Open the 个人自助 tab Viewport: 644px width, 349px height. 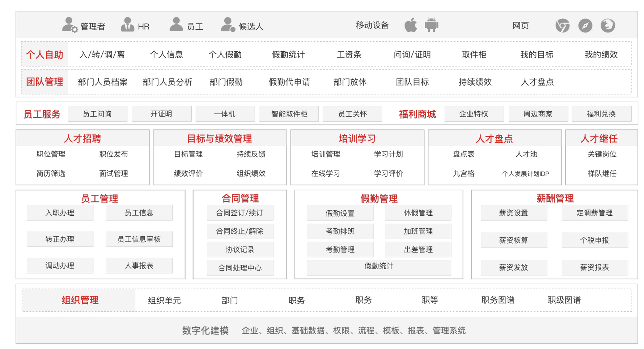point(45,55)
